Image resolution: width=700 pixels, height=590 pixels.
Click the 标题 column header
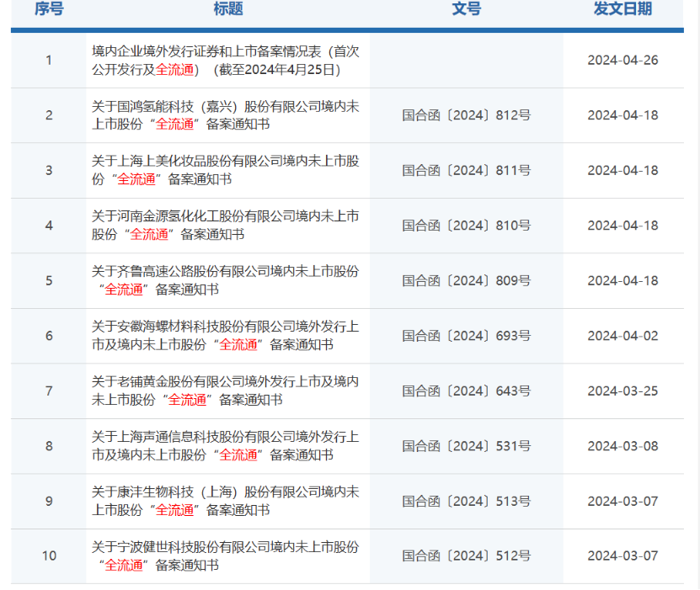pos(228,9)
